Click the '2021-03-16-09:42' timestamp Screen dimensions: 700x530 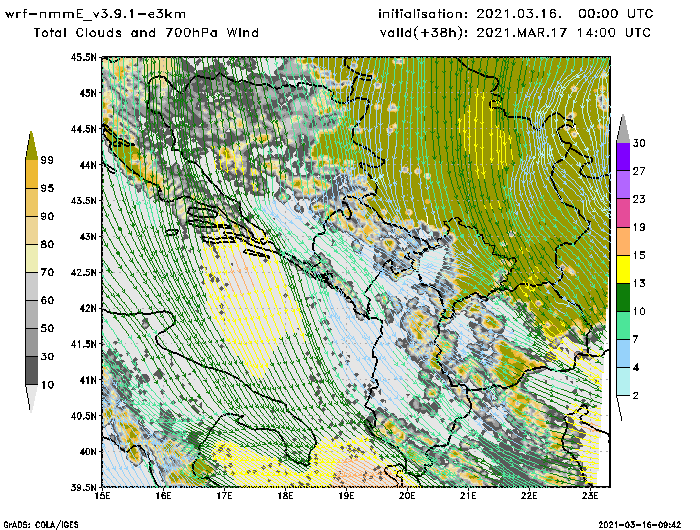[x=640, y=525]
